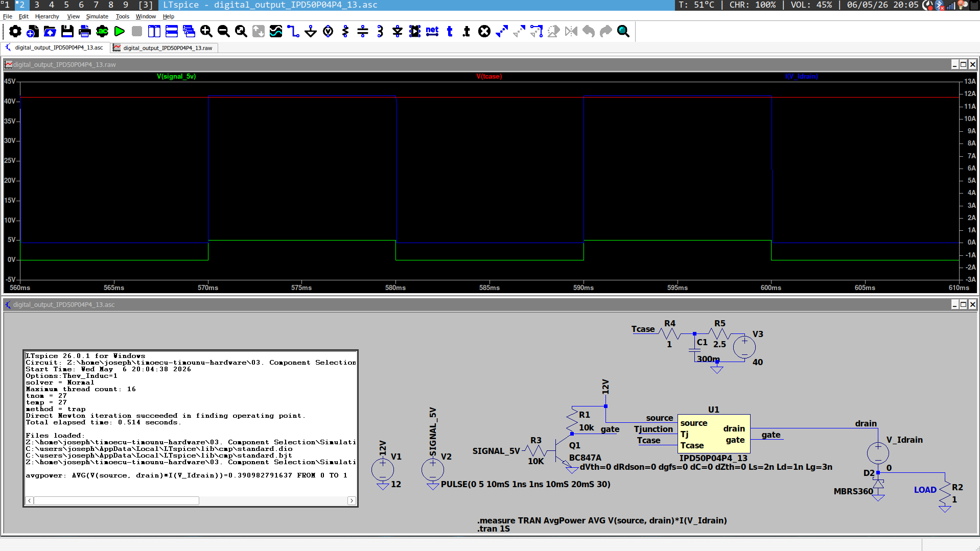
Task: Click the 600ms time axis label
Action: 771,288
